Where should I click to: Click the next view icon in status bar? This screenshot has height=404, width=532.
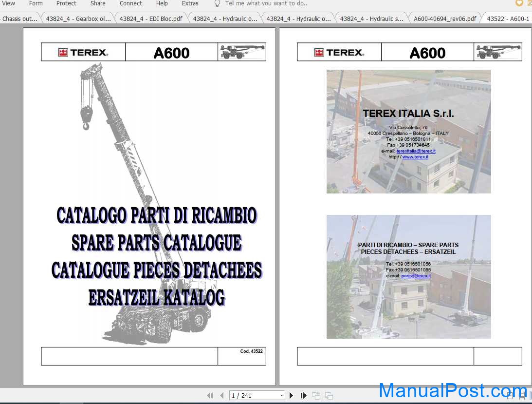[x=329, y=395]
